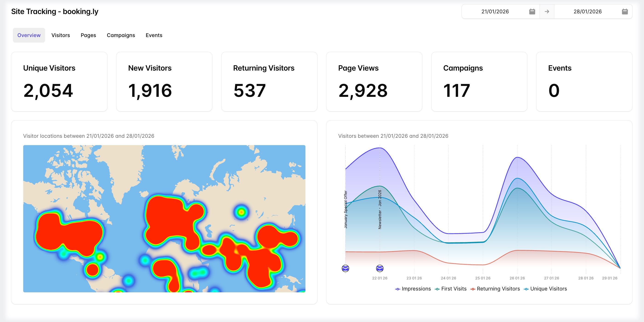
Task: Click the Returning Visitors stat card
Action: [269, 81]
